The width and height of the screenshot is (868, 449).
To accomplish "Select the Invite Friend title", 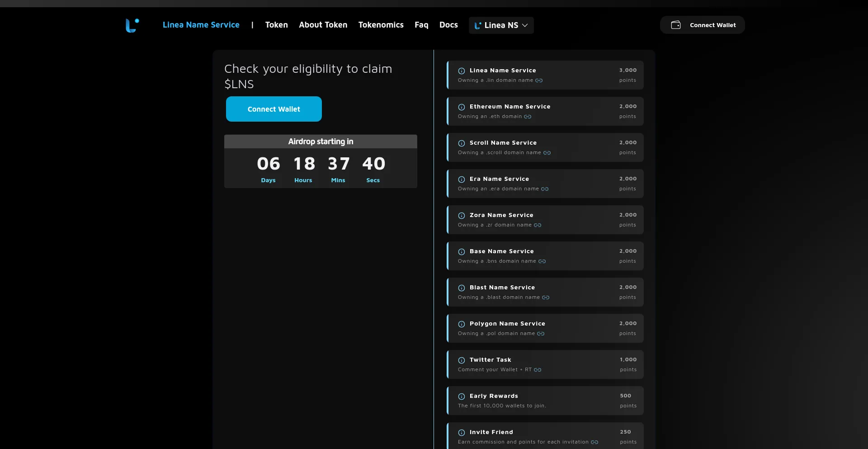I will point(491,432).
